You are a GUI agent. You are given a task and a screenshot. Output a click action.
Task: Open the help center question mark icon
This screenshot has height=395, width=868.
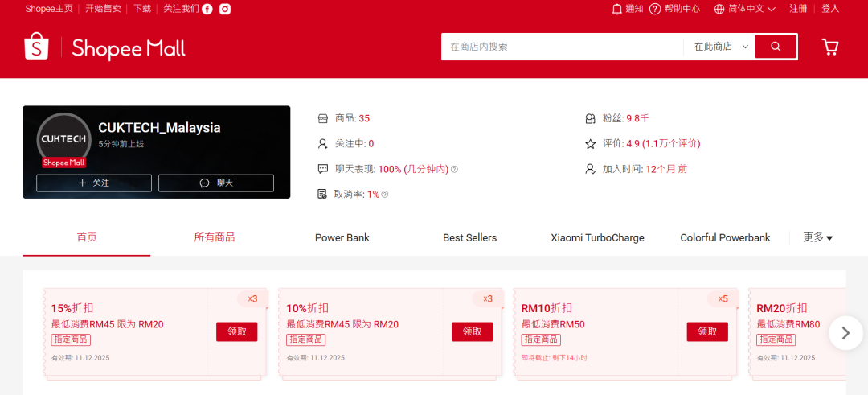655,9
